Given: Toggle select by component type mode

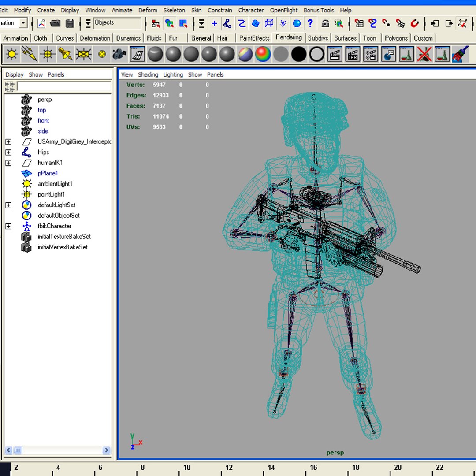Looking at the screenshot, I should click(183, 23).
